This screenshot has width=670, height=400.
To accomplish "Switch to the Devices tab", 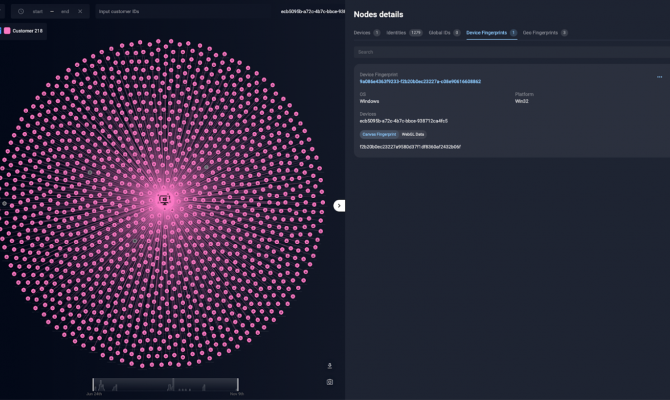I will point(367,33).
